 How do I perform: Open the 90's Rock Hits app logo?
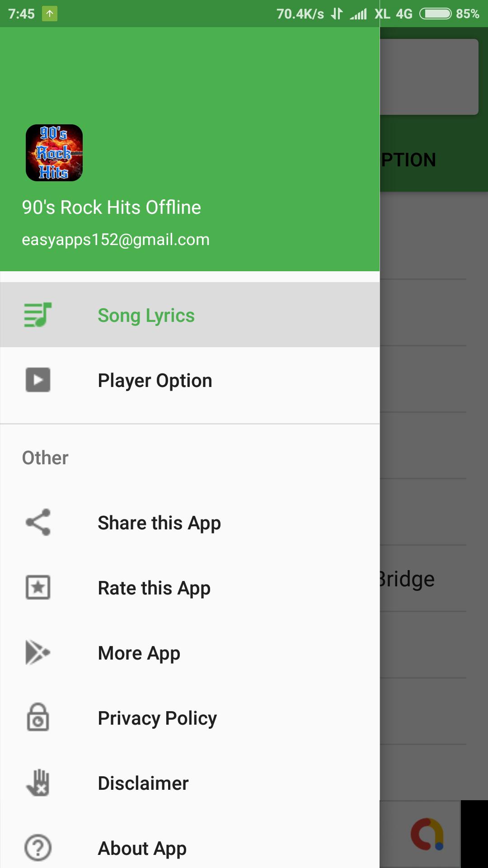[x=54, y=153]
